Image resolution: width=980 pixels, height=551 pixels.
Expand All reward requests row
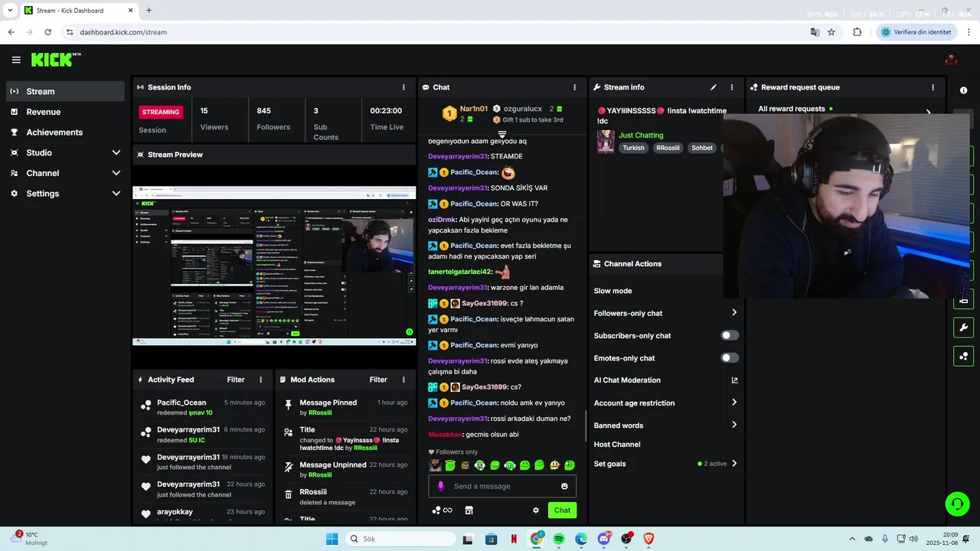click(x=844, y=109)
